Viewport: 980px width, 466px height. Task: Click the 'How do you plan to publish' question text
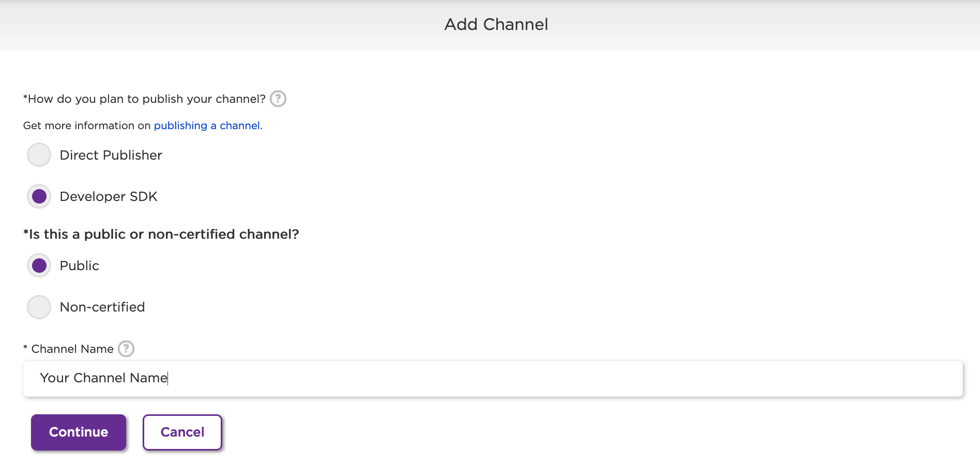(145, 99)
